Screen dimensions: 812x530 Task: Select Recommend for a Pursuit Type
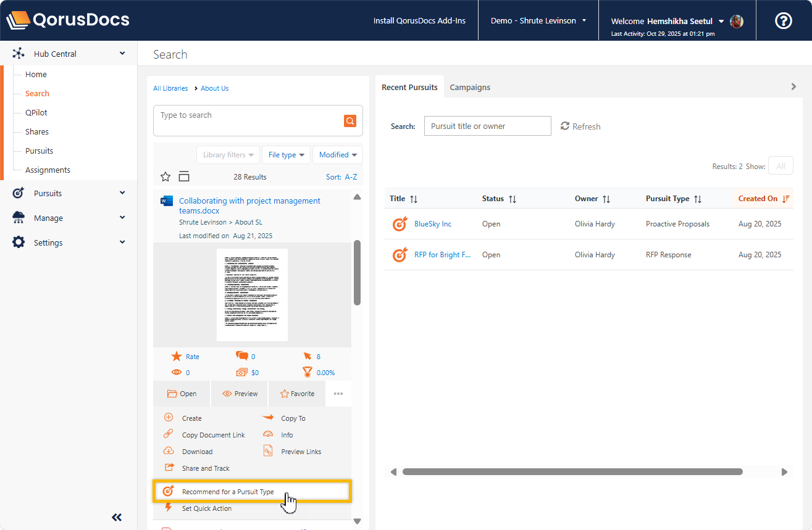[x=228, y=492]
